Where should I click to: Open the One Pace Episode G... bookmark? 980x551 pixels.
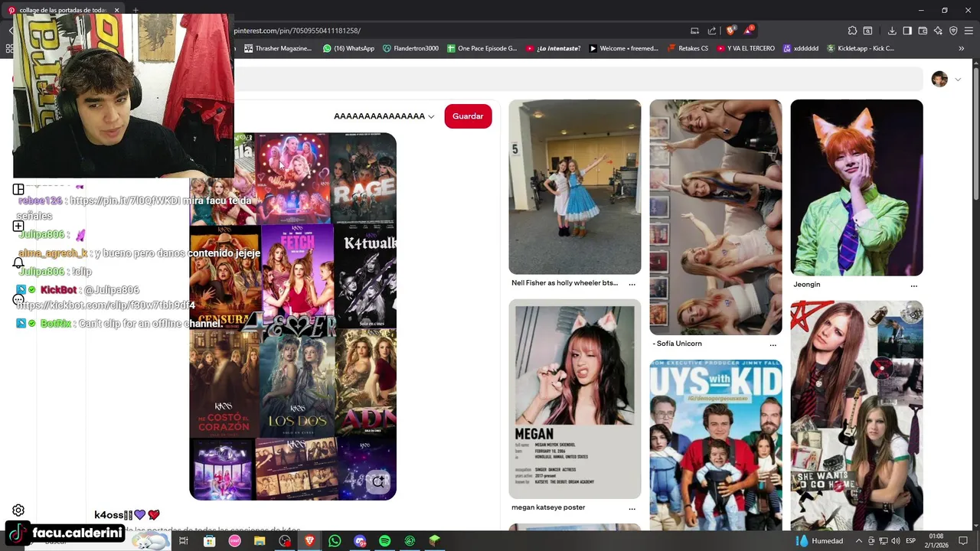tap(482, 48)
